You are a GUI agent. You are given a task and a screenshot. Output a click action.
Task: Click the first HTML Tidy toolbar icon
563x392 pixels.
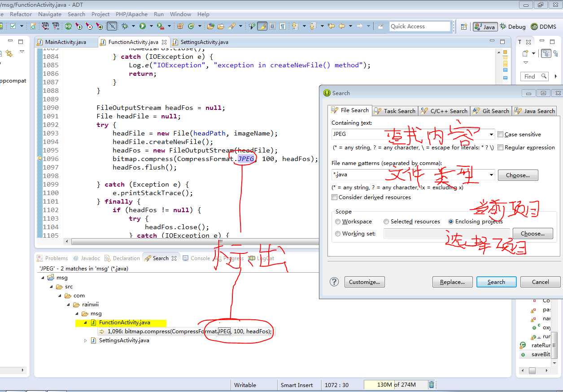pyautogui.click(x=45, y=26)
